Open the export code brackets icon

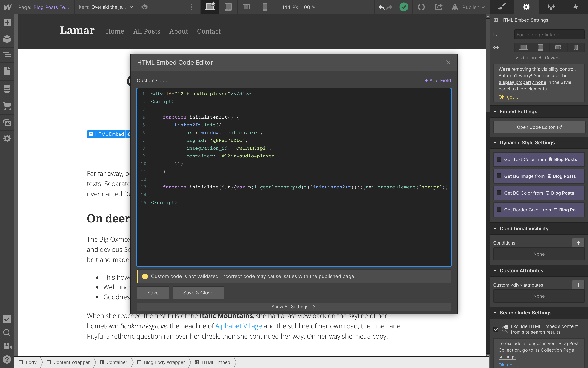click(421, 7)
